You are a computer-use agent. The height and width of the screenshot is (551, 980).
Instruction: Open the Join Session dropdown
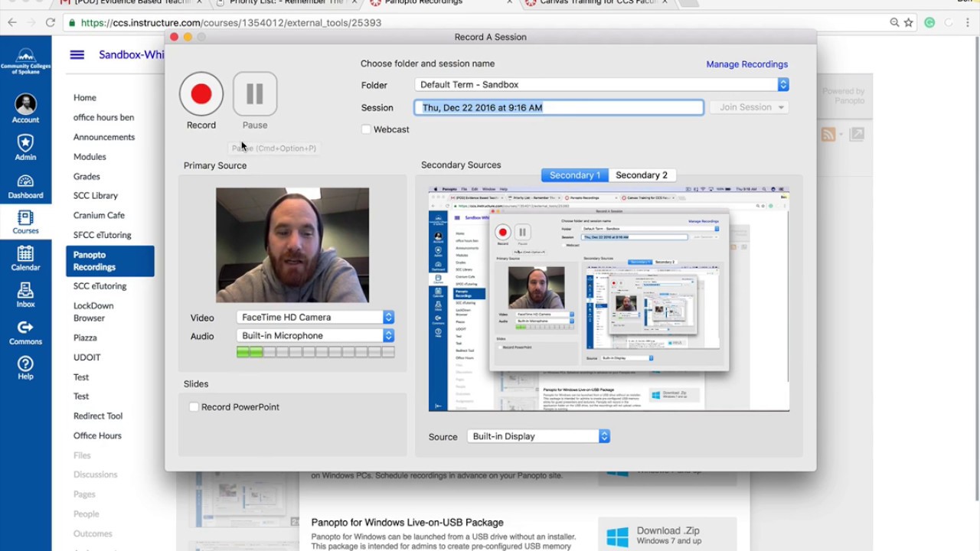[749, 107]
